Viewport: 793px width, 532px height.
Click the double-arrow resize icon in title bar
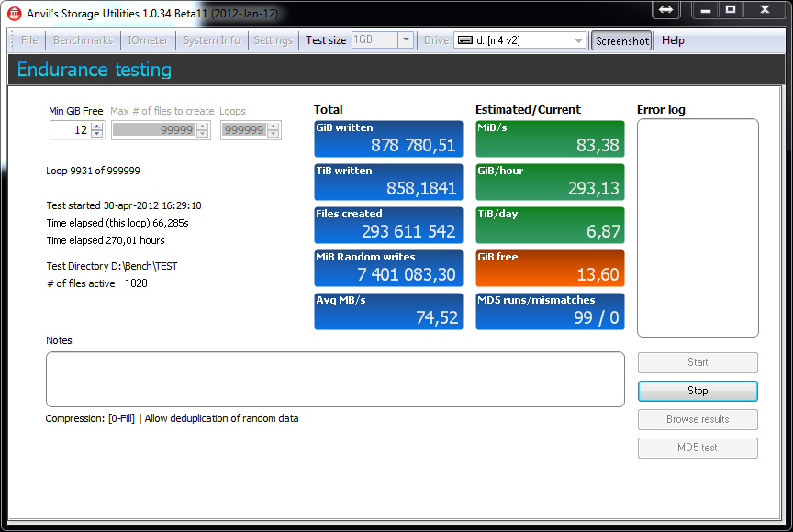click(666, 9)
